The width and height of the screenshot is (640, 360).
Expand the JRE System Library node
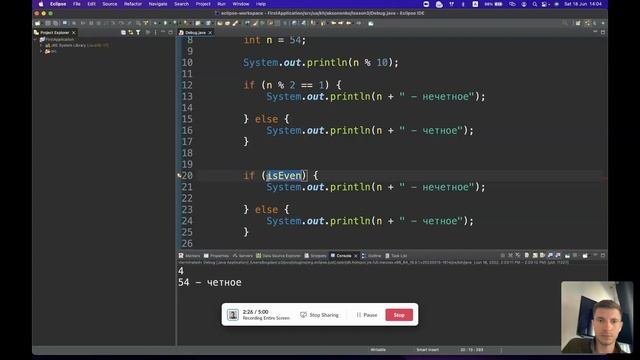point(41,45)
